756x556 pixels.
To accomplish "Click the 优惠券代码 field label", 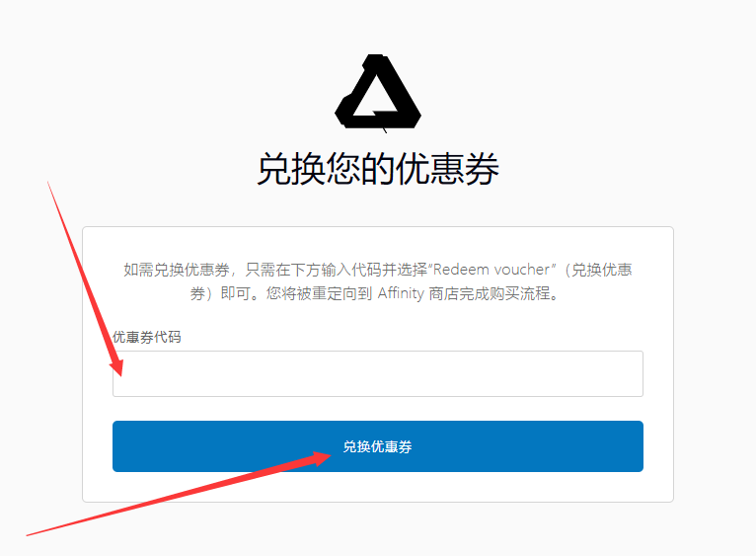I will (147, 337).
